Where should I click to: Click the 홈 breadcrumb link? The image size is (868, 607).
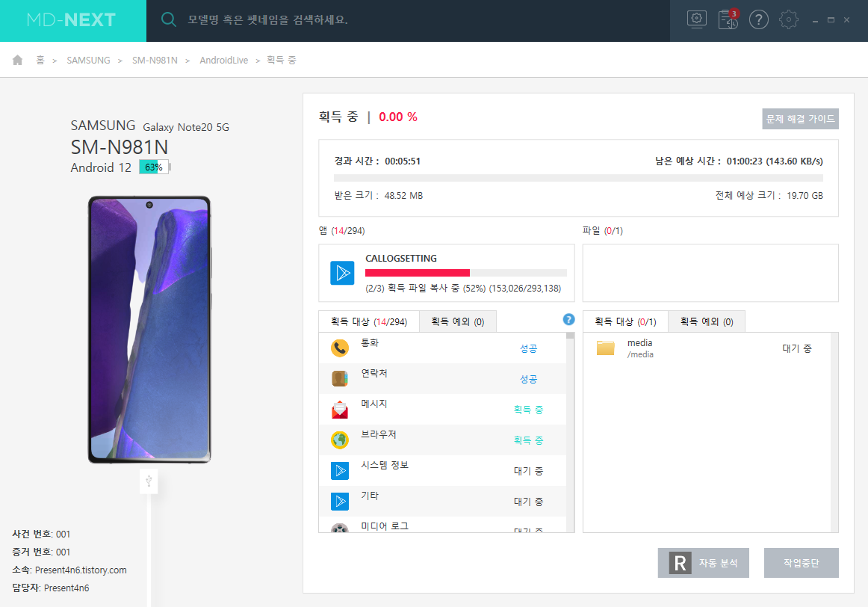[x=40, y=60]
